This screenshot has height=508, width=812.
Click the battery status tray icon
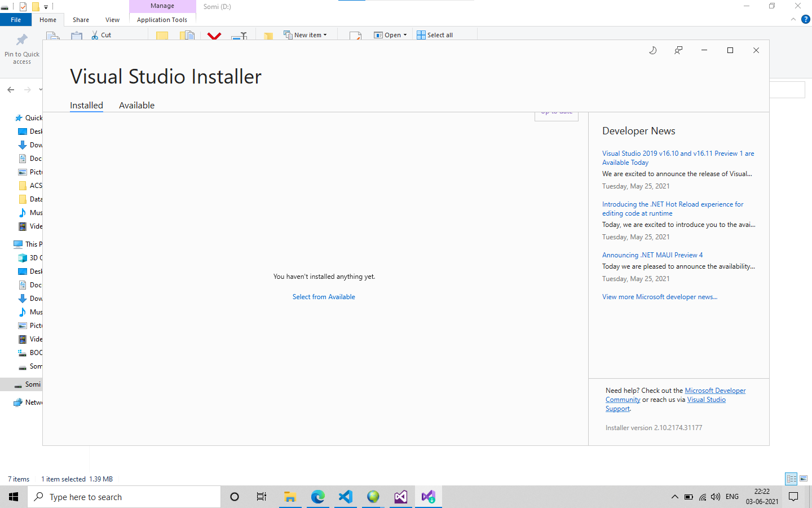689,497
